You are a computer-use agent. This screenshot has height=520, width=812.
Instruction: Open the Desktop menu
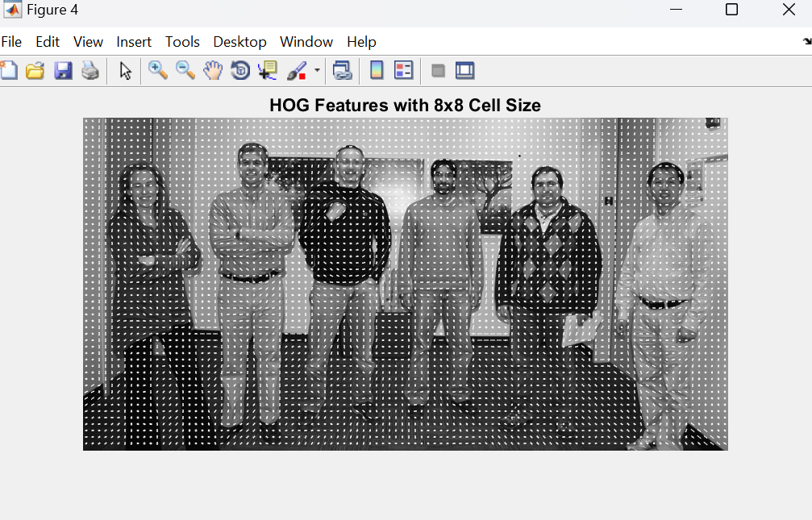[x=239, y=42]
